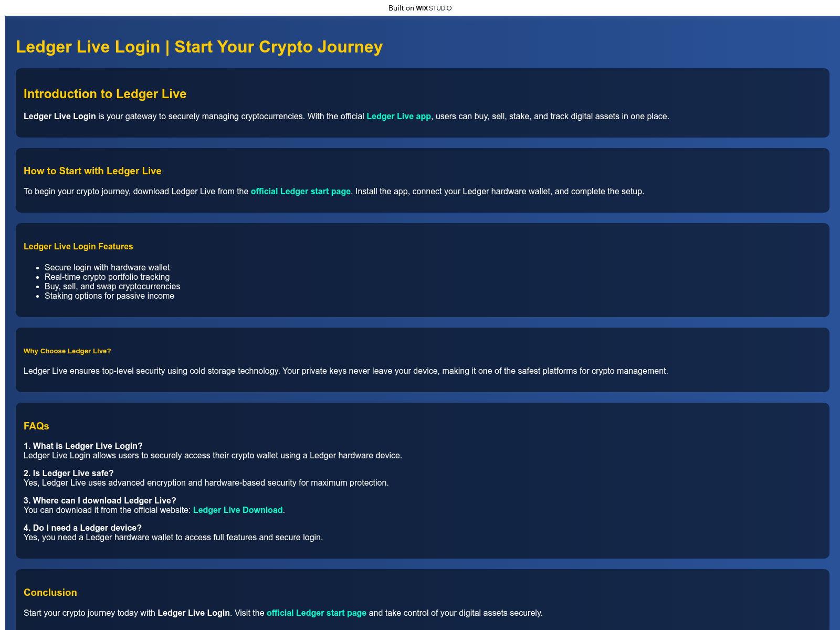
Task: Select the 'Is Ledger Live safe?' question
Action: click(x=69, y=474)
